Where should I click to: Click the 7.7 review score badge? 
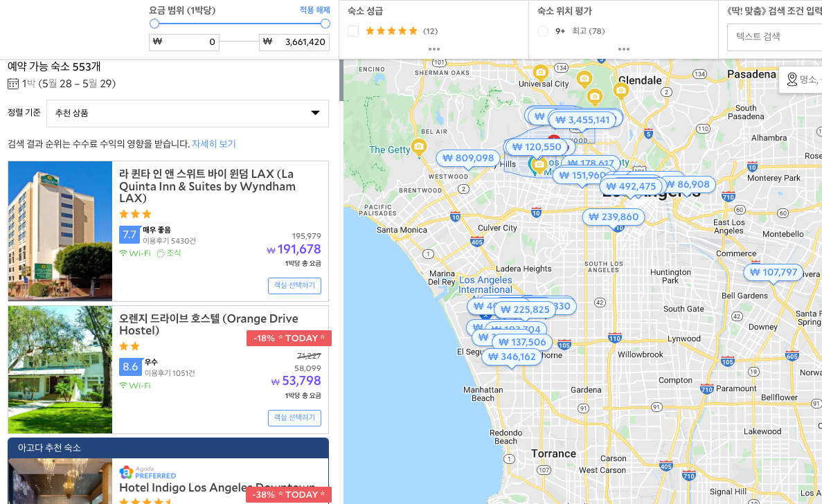click(x=129, y=235)
